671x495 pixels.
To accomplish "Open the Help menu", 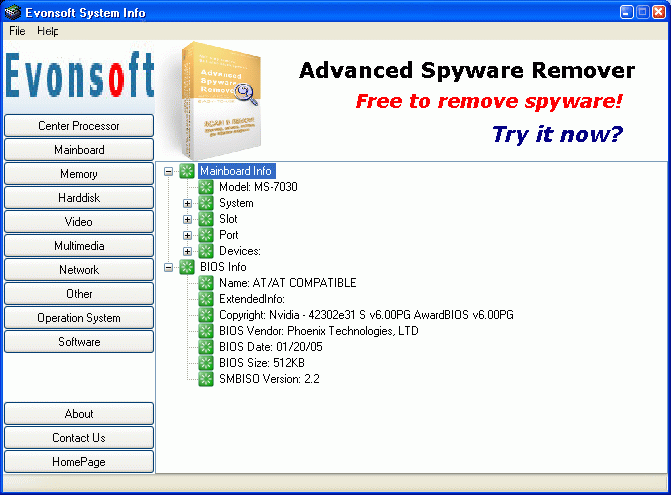I will 48,31.
